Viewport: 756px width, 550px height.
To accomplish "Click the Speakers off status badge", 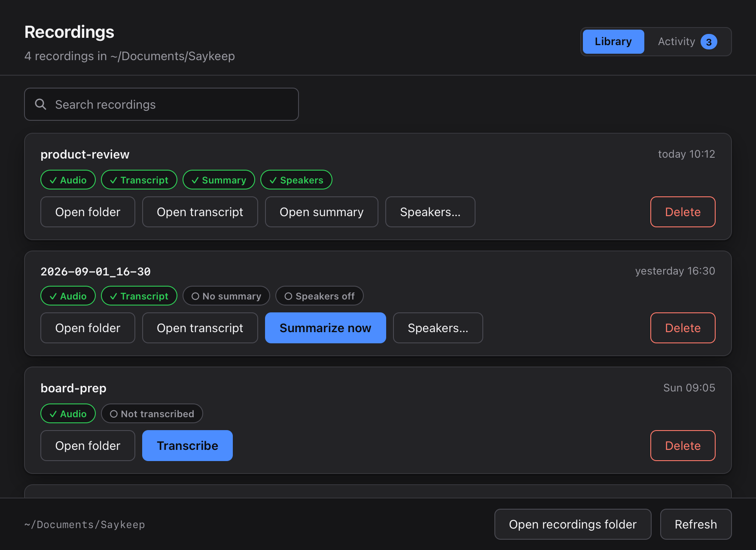I will pyautogui.click(x=319, y=296).
